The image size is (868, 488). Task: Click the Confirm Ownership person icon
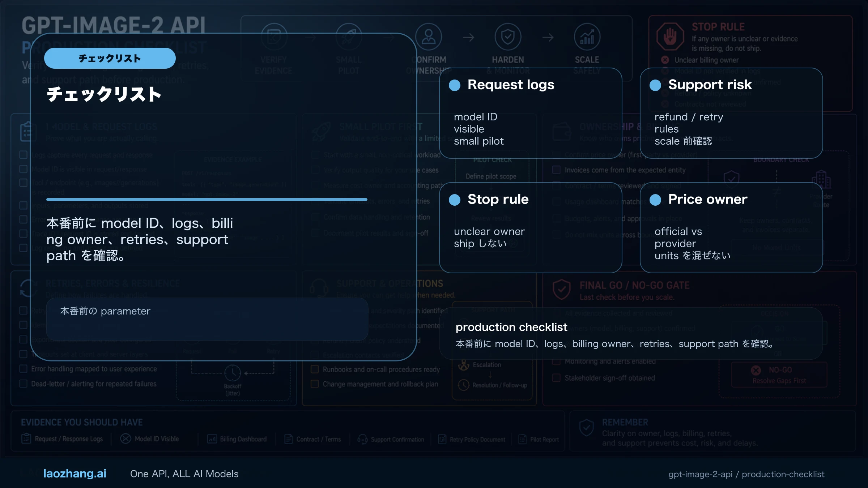pyautogui.click(x=429, y=37)
